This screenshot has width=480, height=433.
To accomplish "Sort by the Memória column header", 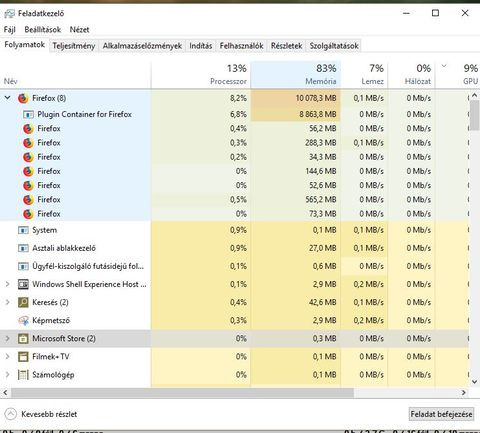I will [x=295, y=75].
